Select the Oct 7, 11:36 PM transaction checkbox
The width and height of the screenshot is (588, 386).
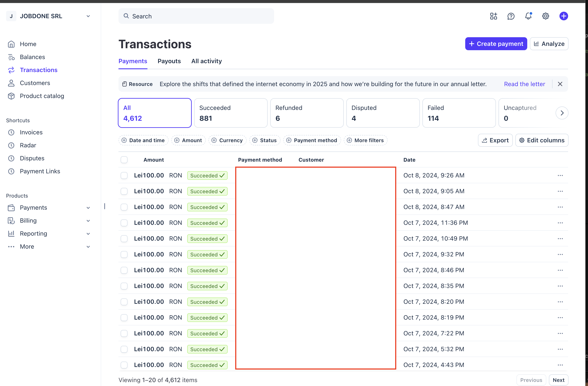124,223
